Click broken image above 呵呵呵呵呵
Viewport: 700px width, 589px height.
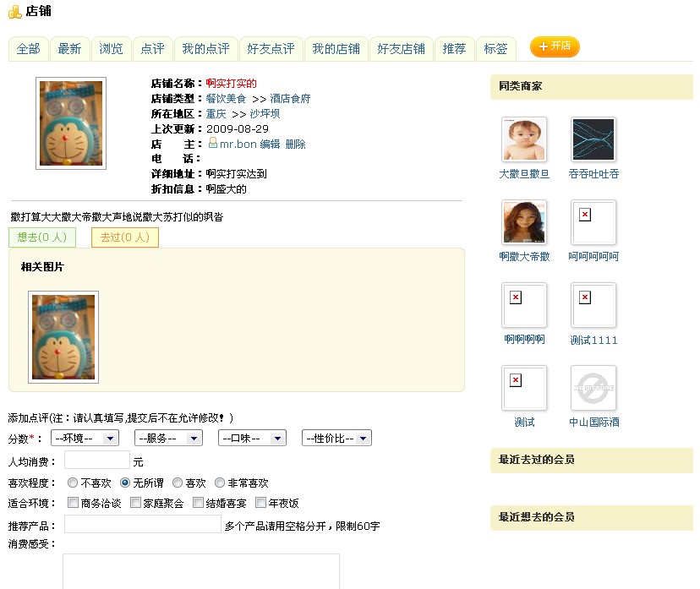[593, 222]
